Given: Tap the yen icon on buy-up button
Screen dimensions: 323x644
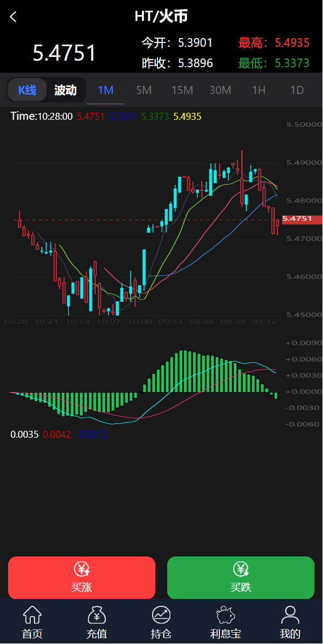Looking at the screenshot, I should 82,569.
